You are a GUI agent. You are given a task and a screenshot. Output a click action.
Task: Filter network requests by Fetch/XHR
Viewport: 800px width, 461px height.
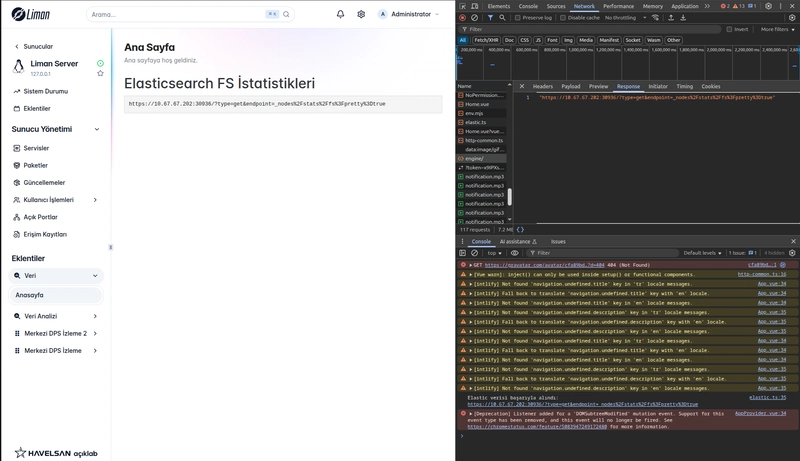pos(486,40)
